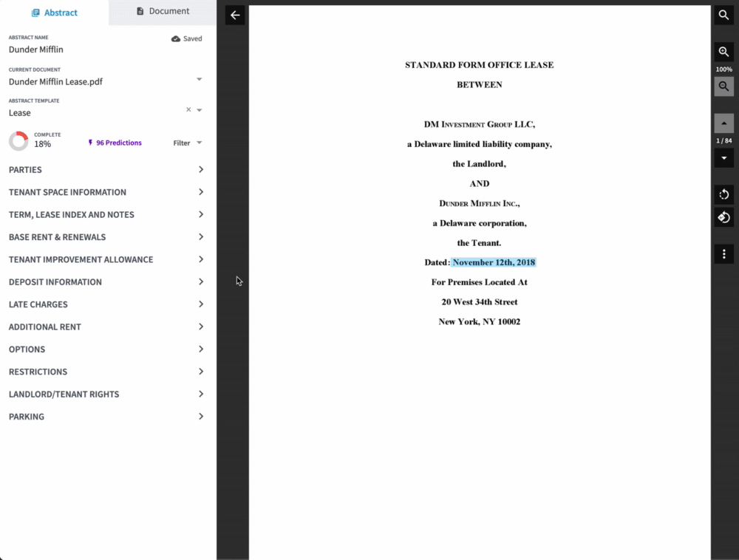Click the Saved cloud icon
The width and height of the screenshot is (739, 560).
[175, 38]
